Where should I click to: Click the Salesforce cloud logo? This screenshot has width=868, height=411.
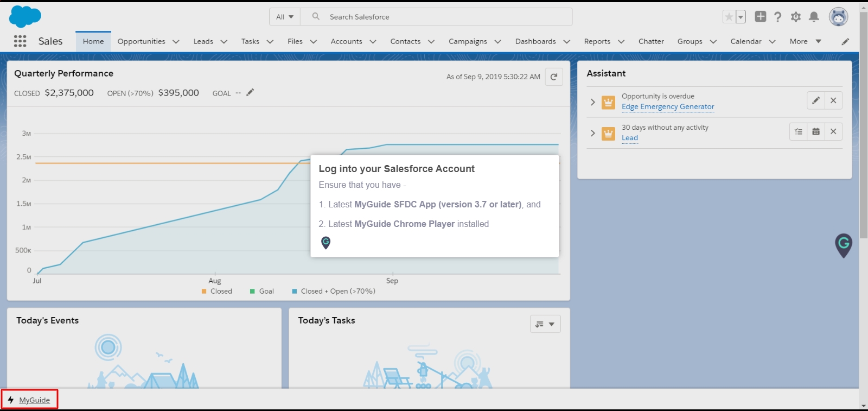pos(25,17)
